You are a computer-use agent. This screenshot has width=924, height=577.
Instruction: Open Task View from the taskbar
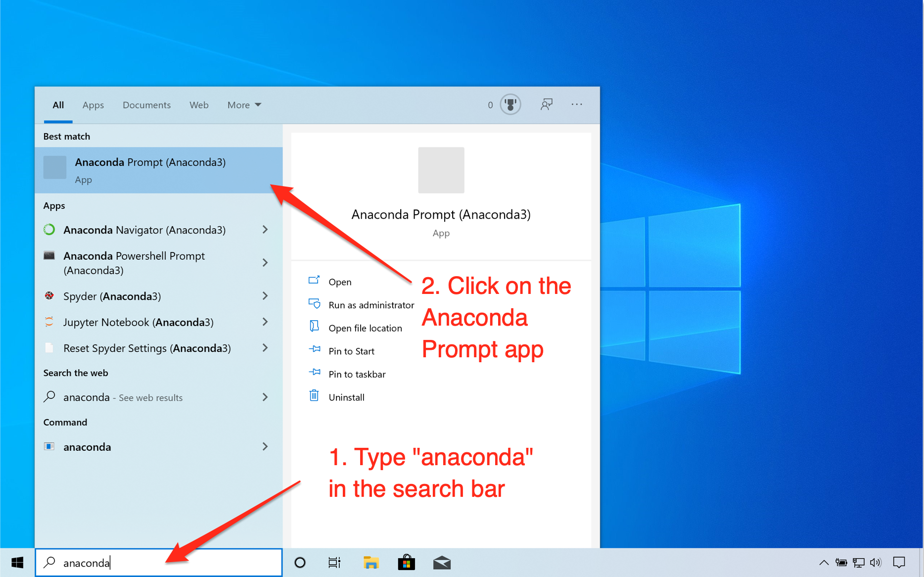click(x=335, y=563)
